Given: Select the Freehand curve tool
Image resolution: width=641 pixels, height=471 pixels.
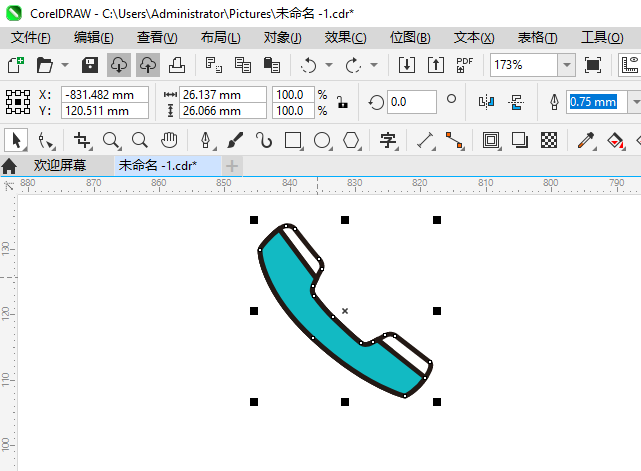Looking at the screenshot, I should [264, 141].
